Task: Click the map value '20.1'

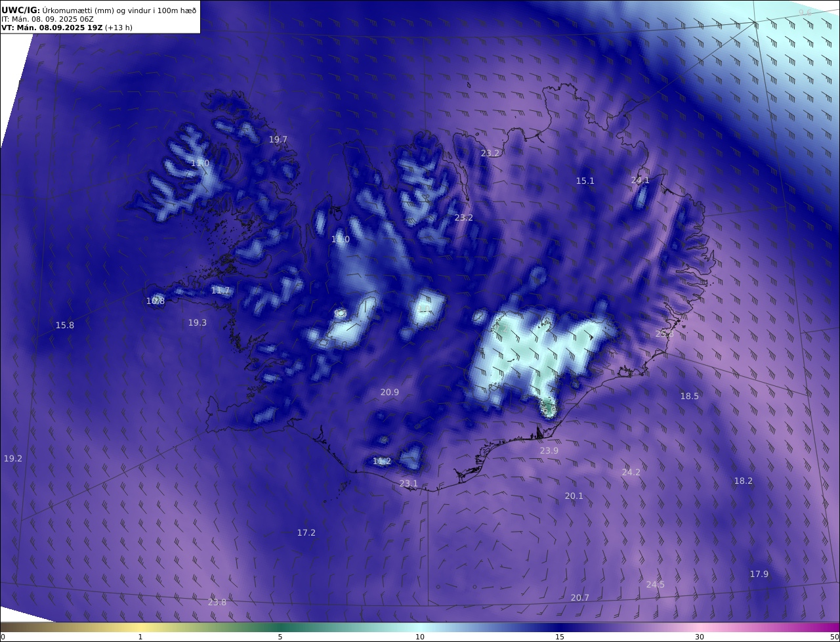Action: pyautogui.click(x=574, y=496)
